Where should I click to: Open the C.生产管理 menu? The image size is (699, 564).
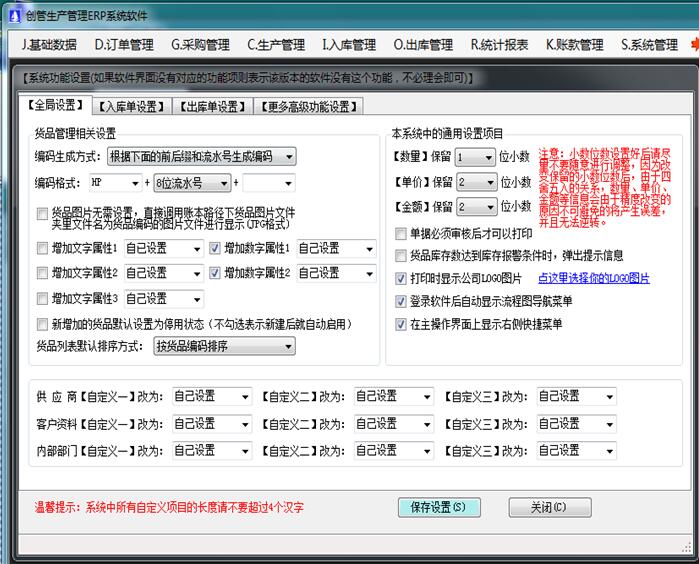click(x=276, y=45)
